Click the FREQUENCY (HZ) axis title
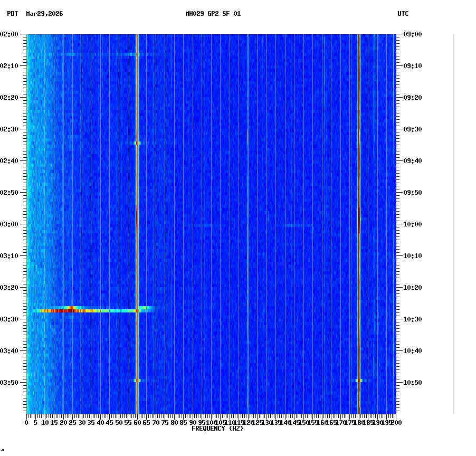Screen dimensions: 476x456 (x=217, y=428)
